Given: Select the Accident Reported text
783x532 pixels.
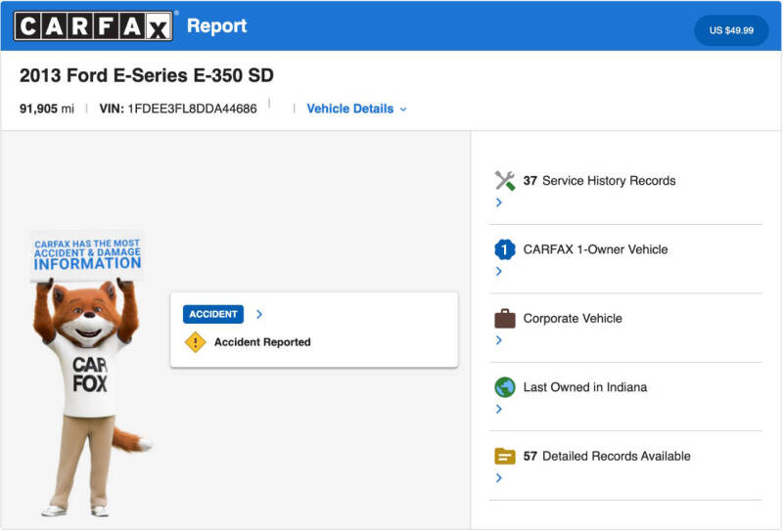Looking at the screenshot, I should coord(262,342).
